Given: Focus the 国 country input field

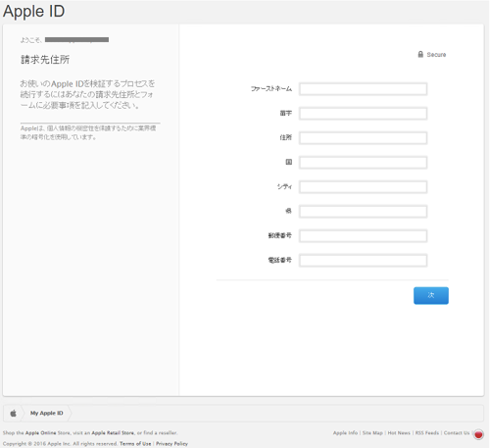Looking at the screenshot, I should 363,163.
